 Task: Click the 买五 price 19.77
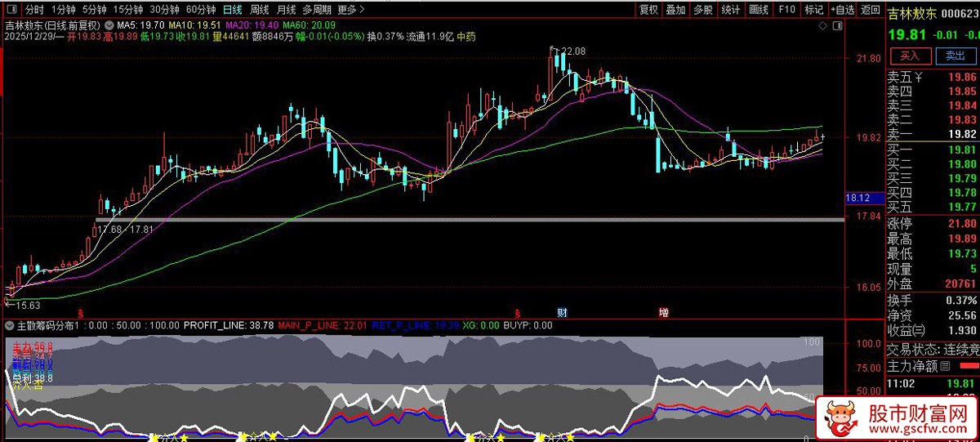click(x=962, y=207)
